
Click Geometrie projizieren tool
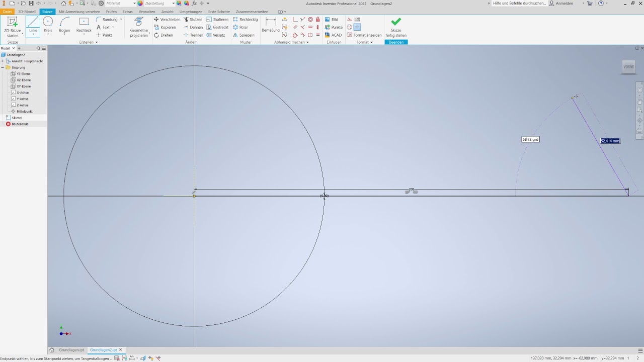(x=139, y=27)
